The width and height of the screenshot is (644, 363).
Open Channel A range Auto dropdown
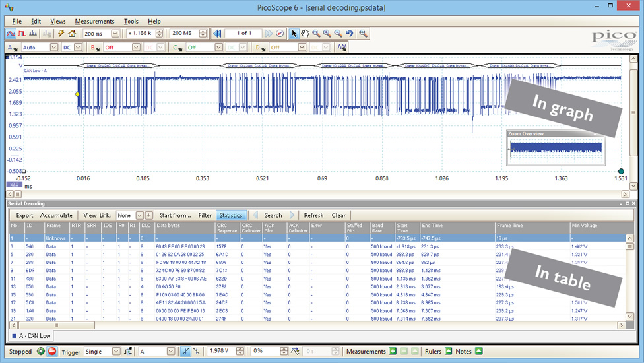point(54,48)
